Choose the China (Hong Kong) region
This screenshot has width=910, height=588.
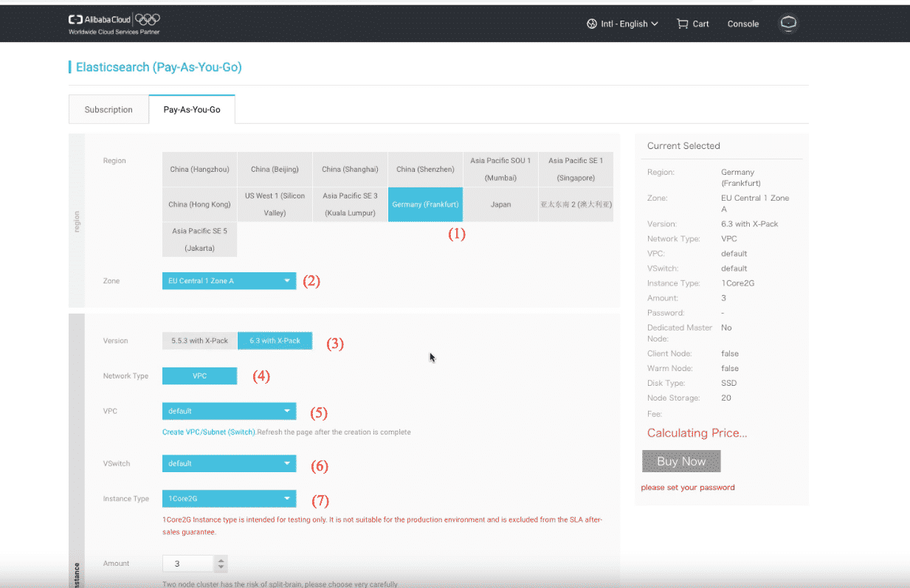tap(199, 204)
